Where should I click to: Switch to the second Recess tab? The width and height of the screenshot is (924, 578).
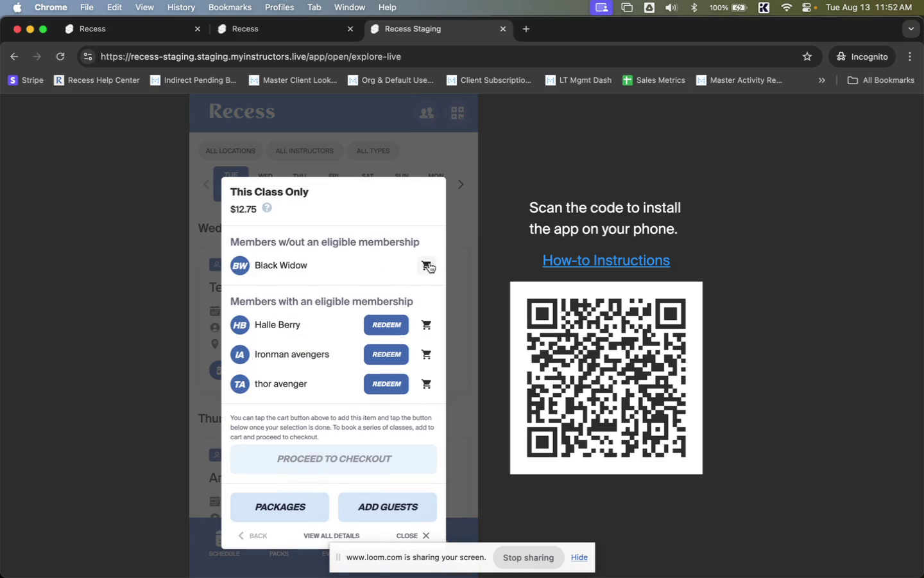(x=285, y=29)
